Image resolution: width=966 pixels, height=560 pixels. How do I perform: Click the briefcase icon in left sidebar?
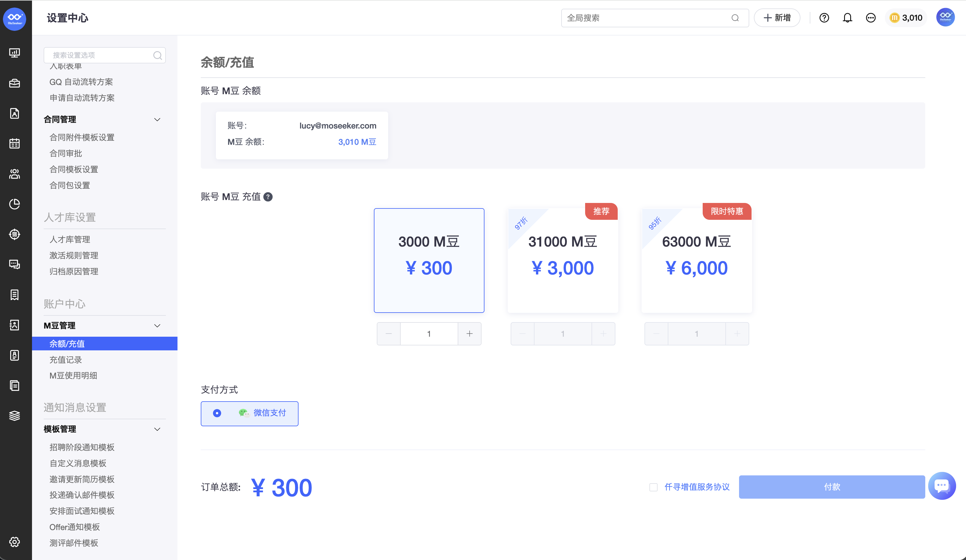click(x=15, y=83)
